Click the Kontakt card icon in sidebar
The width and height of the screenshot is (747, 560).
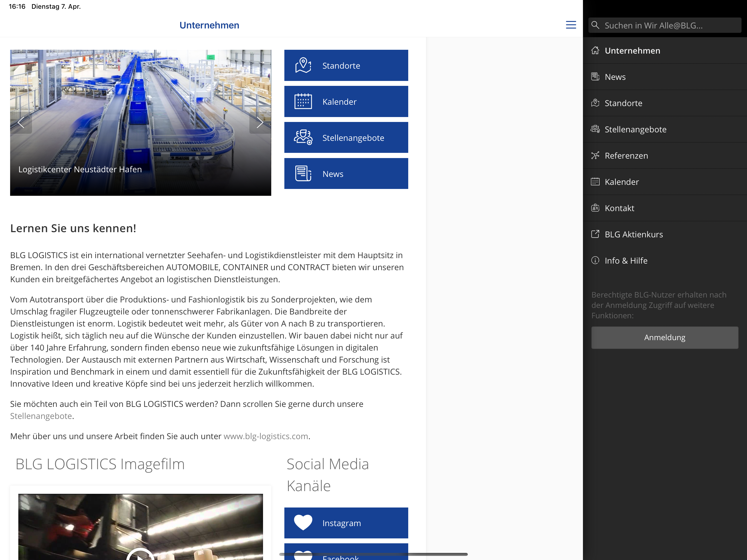pyautogui.click(x=595, y=208)
